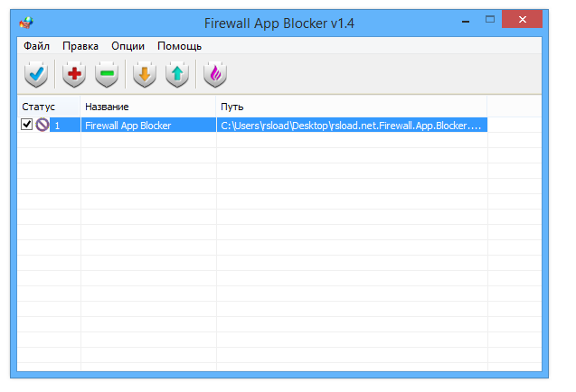Screen dimensions: 576x392
Task: Open the Файл menu
Action: point(36,46)
